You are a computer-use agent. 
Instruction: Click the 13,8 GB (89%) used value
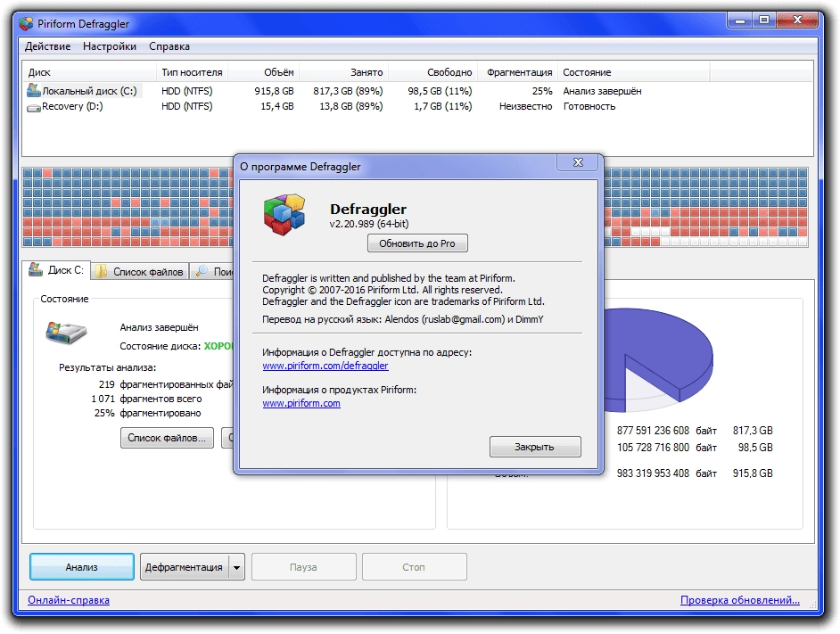(x=351, y=107)
